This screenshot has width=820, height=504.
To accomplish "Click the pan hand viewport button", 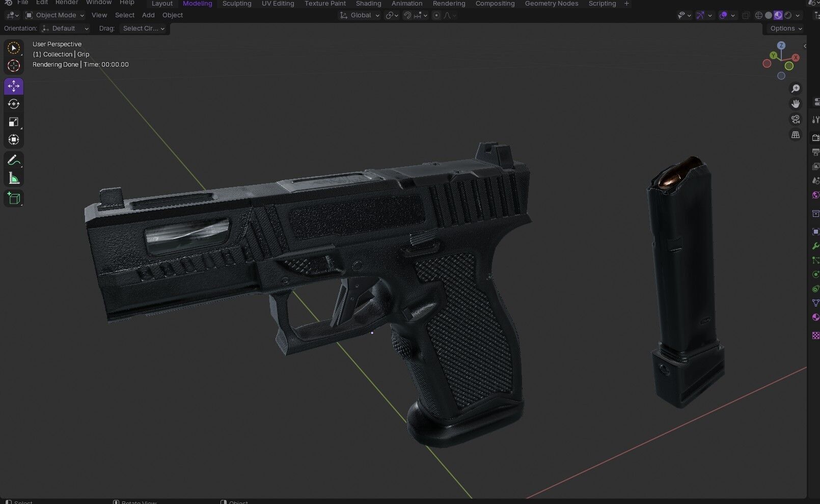I will [x=796, y=104].
